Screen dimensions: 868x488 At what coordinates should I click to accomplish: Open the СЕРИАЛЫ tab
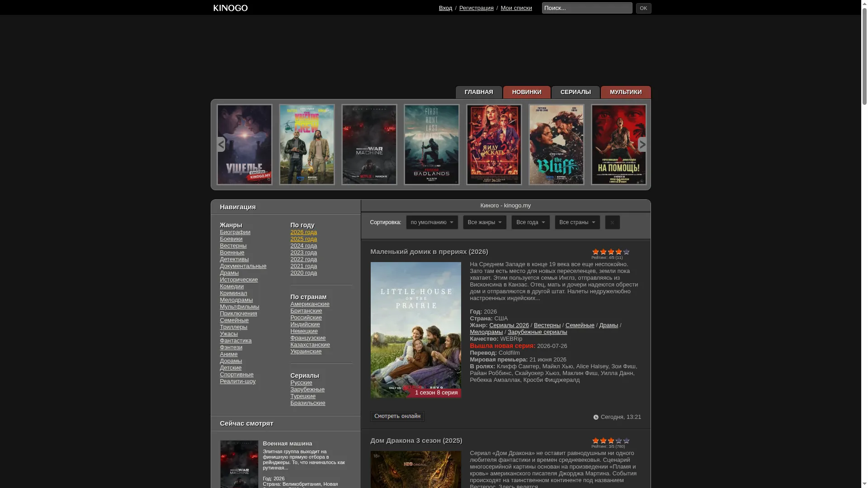click(576, 92)
